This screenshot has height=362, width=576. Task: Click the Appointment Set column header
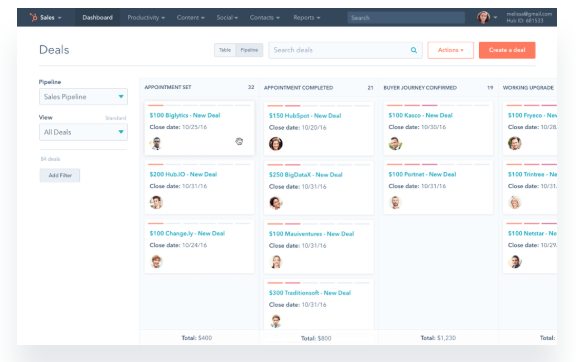(168, 87)
